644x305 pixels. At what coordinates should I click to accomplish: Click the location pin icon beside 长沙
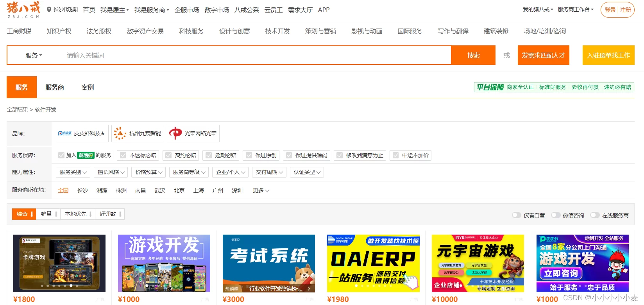point(49,10)
